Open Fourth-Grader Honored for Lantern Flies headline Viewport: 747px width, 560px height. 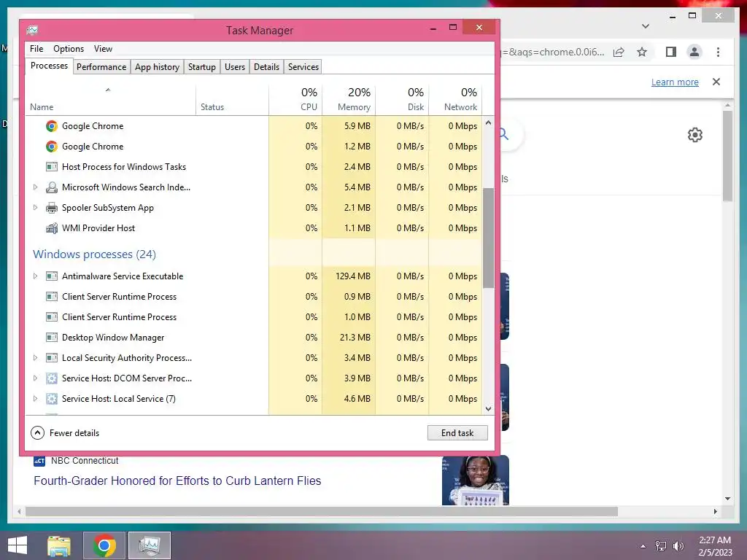[x=177, y=481]
